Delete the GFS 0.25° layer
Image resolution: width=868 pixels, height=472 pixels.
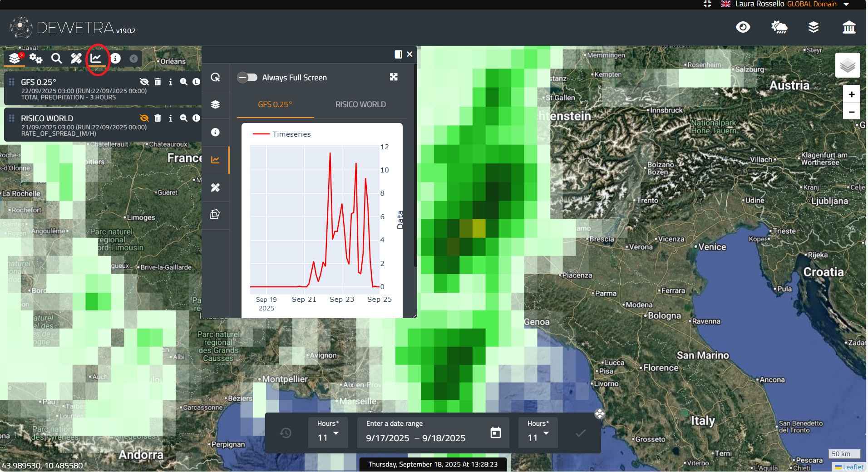coord(158,82)
